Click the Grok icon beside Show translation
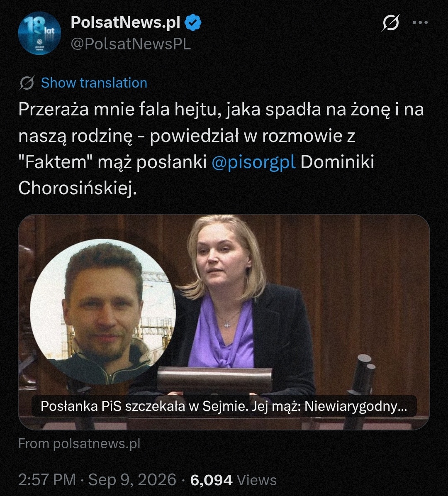448x496 pixels. [27, 83]
